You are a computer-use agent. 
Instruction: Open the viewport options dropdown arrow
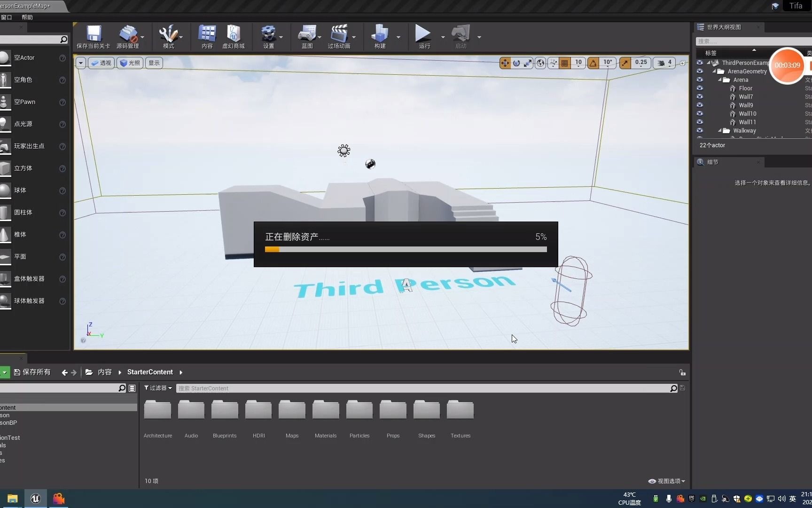tap(81, 63)
